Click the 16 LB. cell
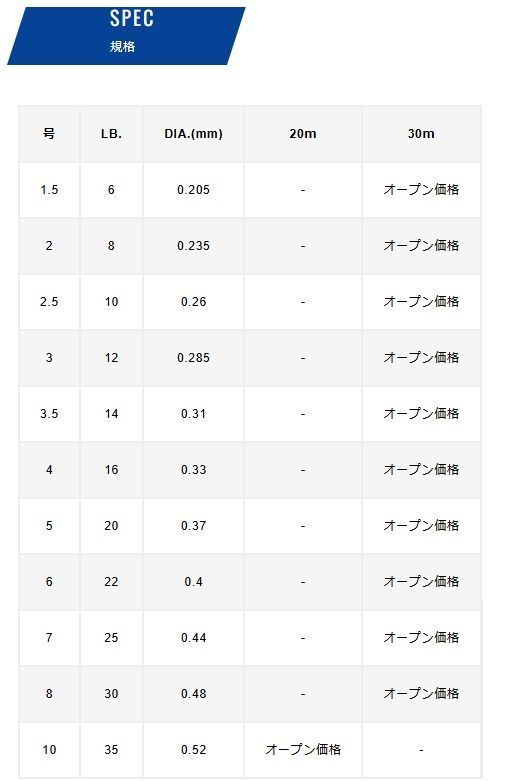The height and width of the screenshot is (781, 508). [112, 470]
